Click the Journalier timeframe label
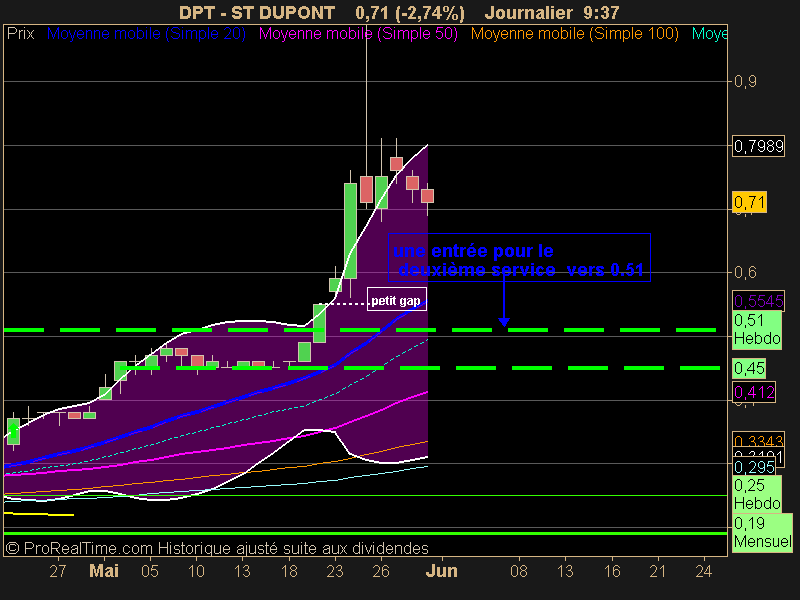Viewport: 800px width, 600px height. pyautogui.click(x=529, y=12)
